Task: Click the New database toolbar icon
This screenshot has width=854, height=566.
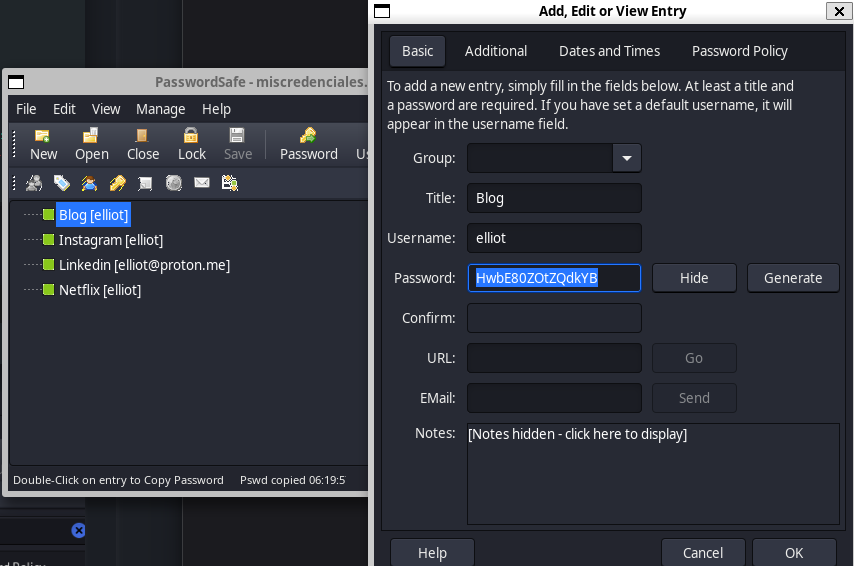Action: pos(43,144)
